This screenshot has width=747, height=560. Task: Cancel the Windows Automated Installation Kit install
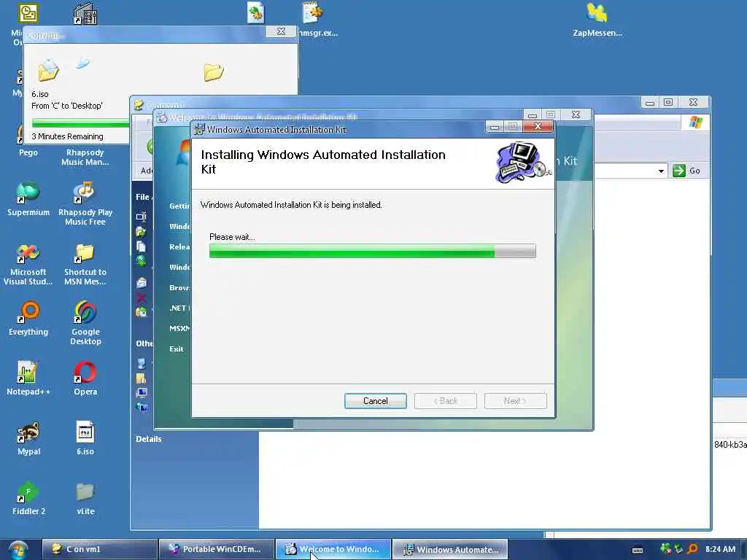pos(376,401)
